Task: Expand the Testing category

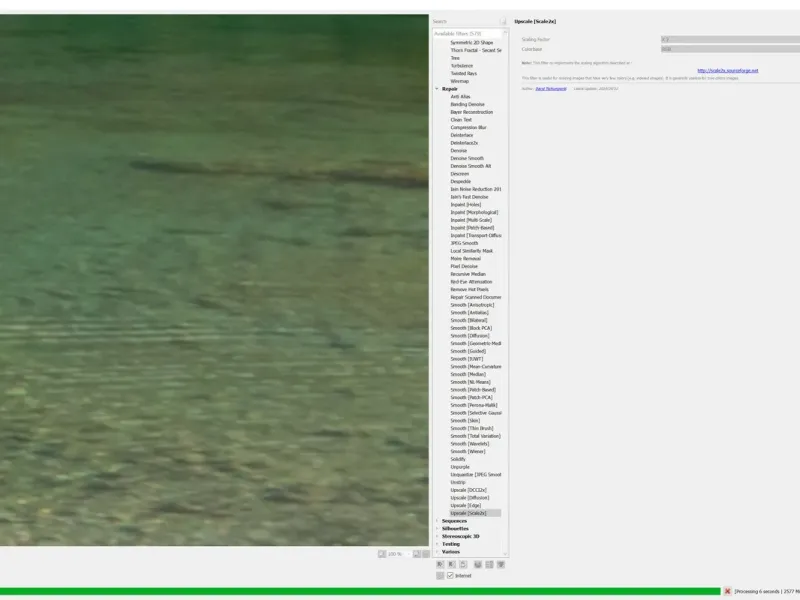Action: tap(437, 544)
